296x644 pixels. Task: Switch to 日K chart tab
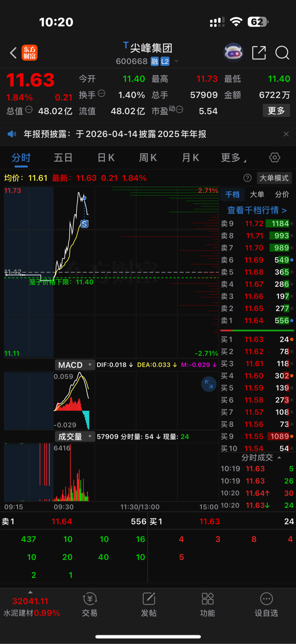(106, 158)
